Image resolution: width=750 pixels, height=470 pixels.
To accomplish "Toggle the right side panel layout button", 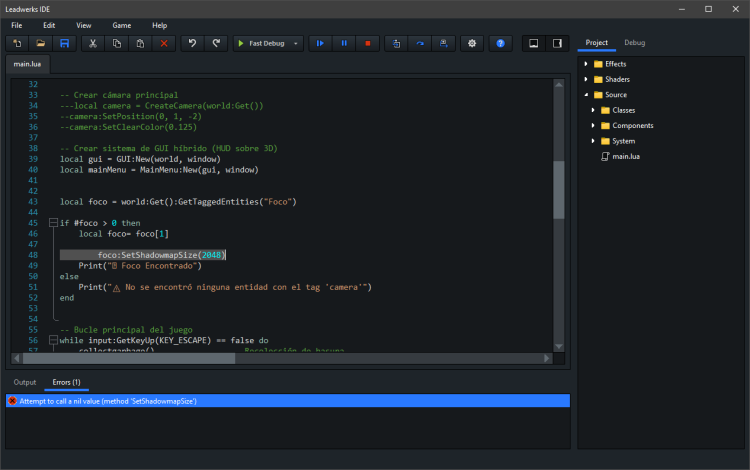I will [x=557, y=44].
